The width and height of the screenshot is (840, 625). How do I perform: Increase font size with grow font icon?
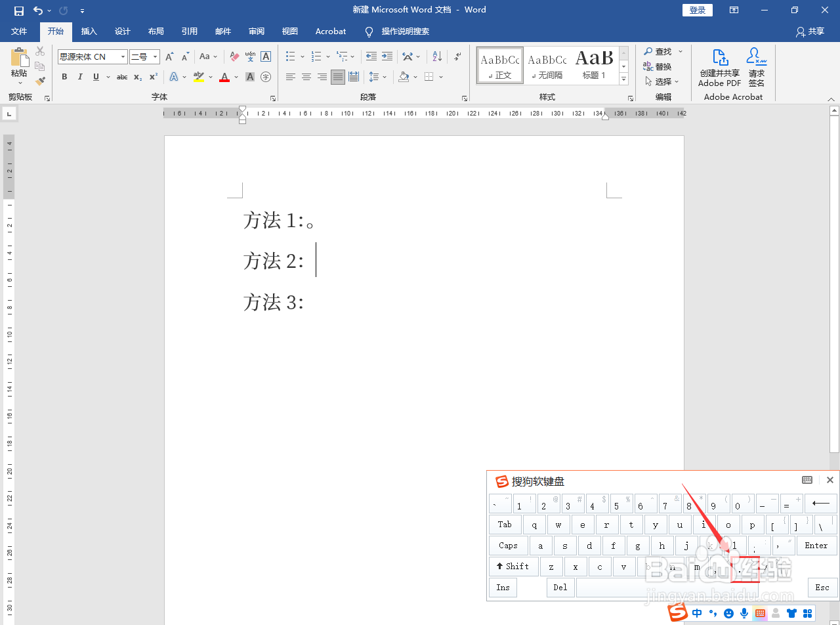(170, 57)
